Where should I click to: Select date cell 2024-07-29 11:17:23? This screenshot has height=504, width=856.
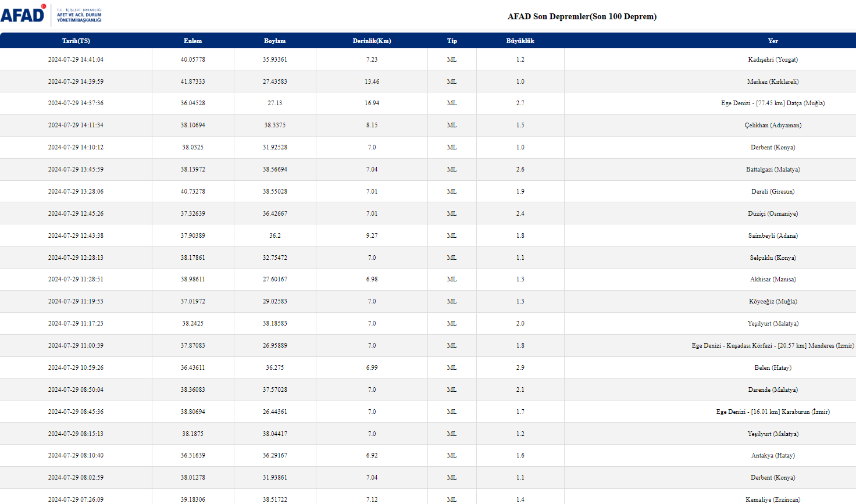[76, 323]
